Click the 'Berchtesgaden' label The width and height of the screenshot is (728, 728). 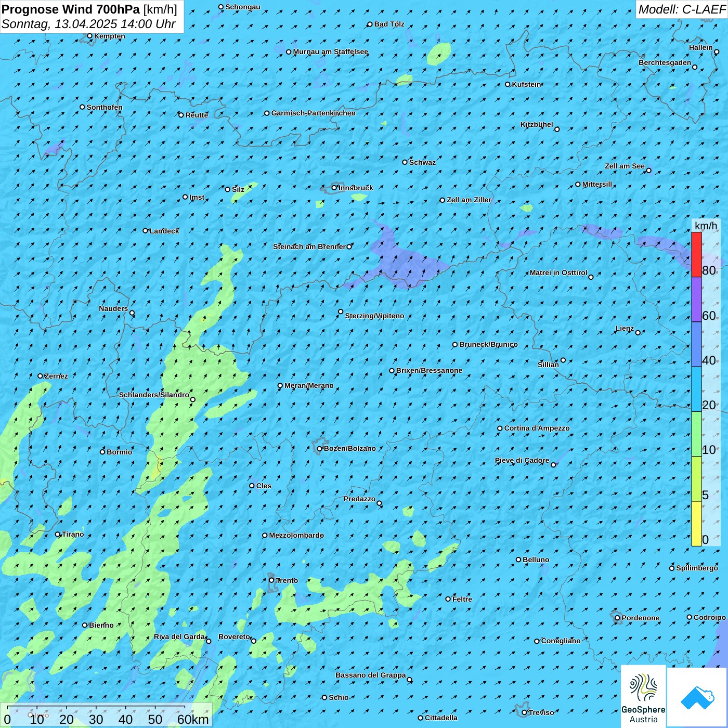tap(665, 62)
